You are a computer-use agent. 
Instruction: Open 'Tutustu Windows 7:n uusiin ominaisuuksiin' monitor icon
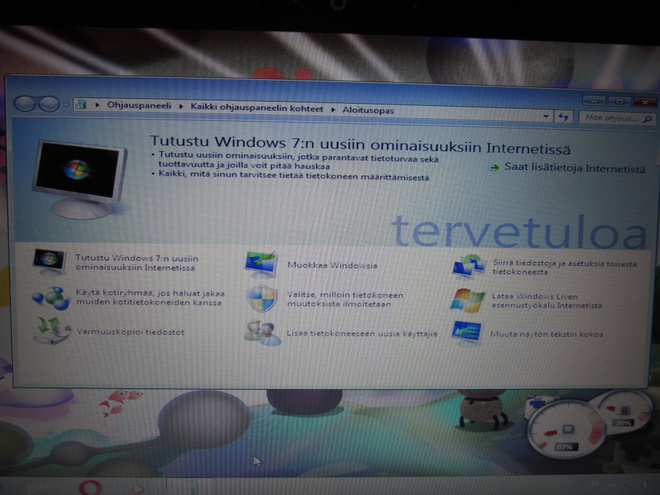coord(50,262)
